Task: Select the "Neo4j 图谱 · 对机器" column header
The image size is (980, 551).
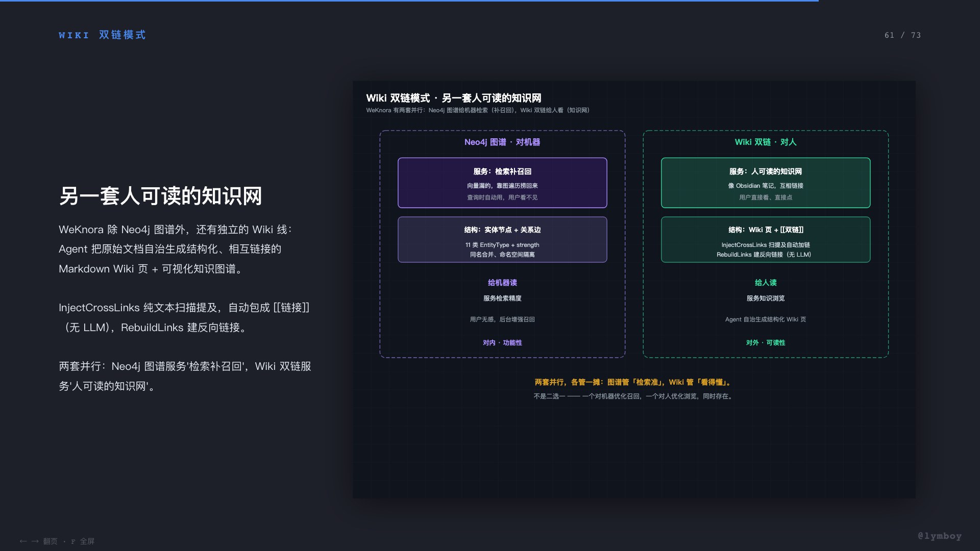Action: (x=502, y=142)
